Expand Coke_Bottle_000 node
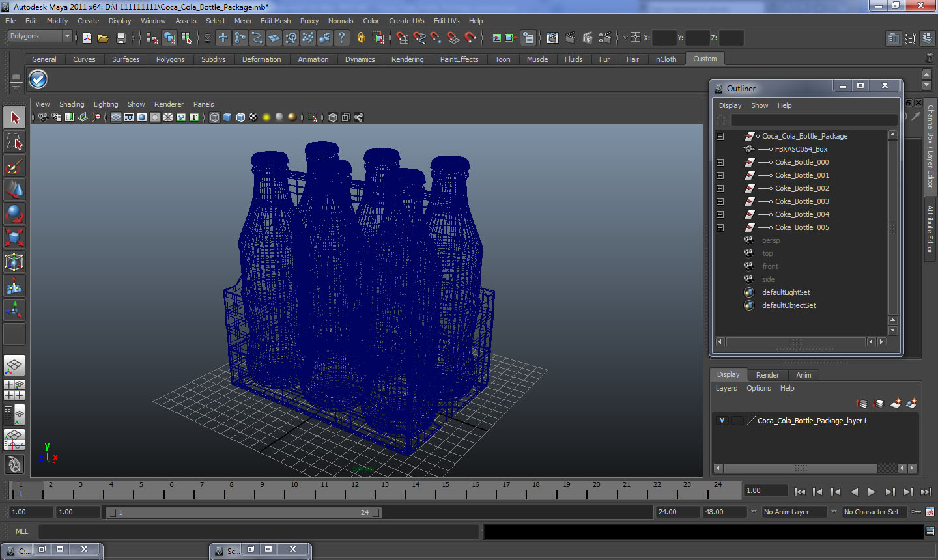 point(720,162)
